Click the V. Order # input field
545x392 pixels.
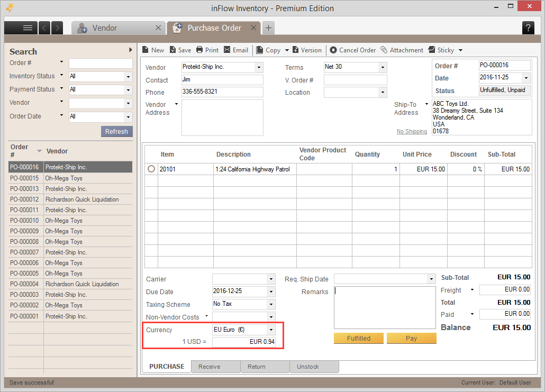click(355, 80)
